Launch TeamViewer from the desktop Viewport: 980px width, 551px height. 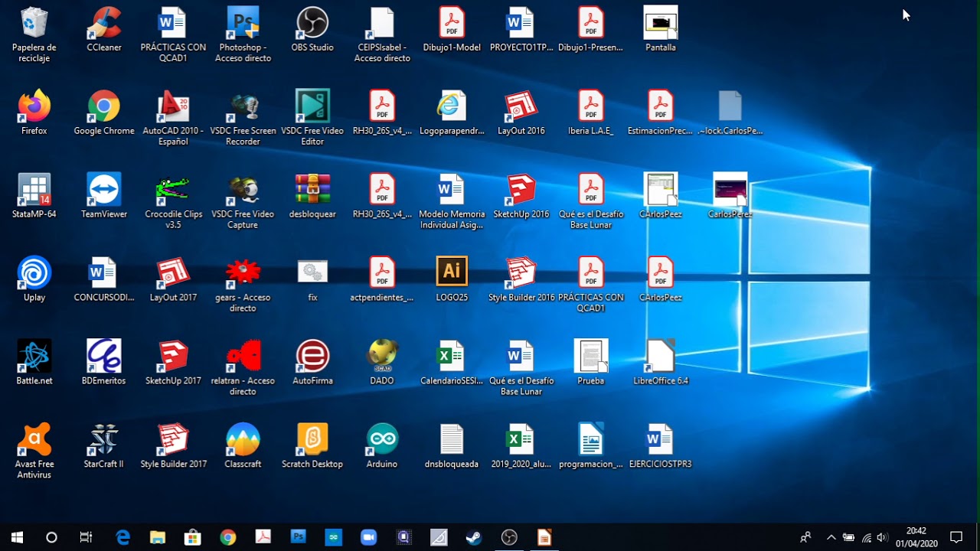coord(104,190)
